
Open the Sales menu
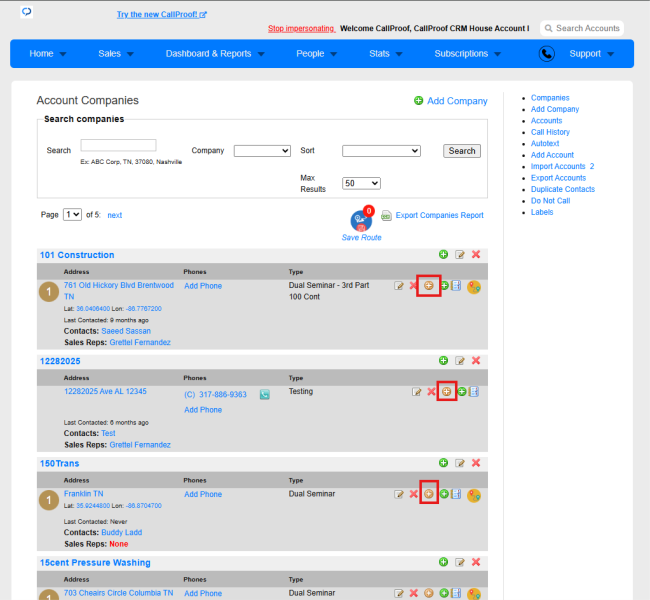116,53
